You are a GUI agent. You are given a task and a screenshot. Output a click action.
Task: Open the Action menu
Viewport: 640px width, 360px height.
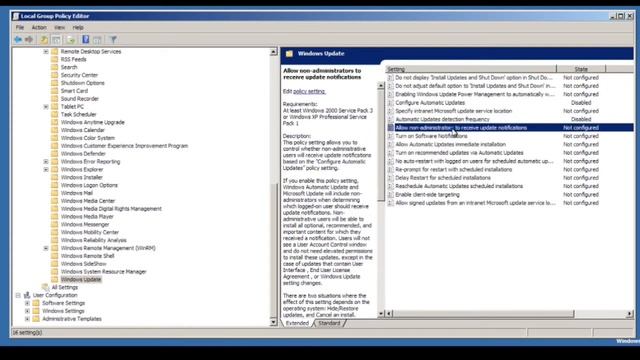[x=39, y=28]
